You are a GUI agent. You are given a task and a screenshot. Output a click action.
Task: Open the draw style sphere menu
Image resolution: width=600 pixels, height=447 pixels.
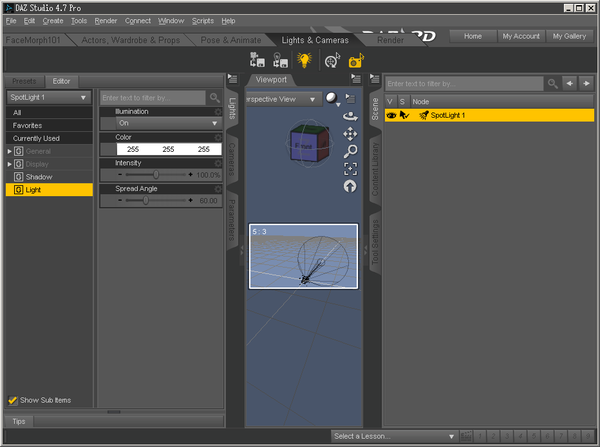pyautogui.click(x=332, y=99)
